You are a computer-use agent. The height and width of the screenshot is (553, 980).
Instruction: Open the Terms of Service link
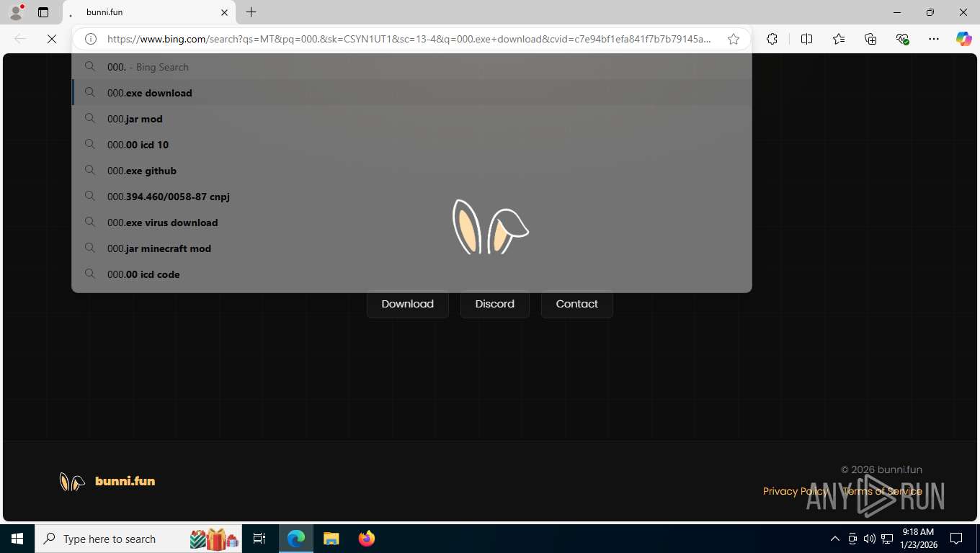(x=882, y=491)
